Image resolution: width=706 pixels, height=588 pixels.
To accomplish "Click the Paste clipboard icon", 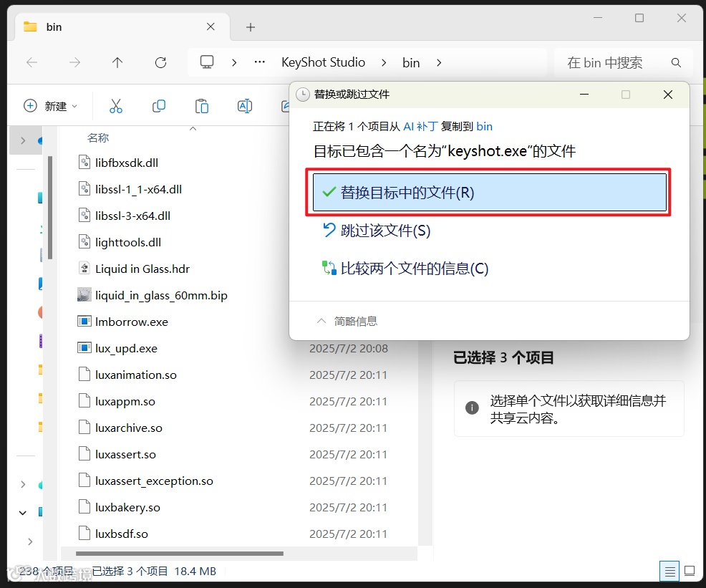I will click(x=202, y=106).
